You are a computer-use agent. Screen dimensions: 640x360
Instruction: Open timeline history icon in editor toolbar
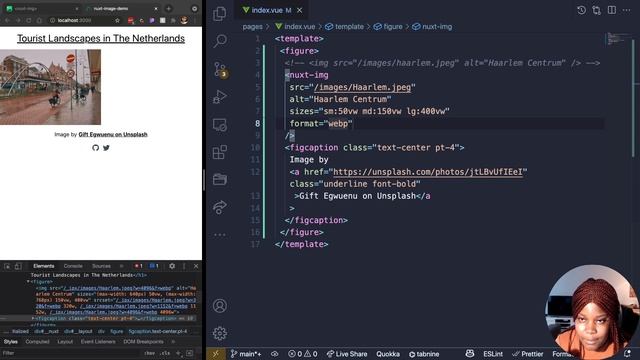(x=581, y=10)
